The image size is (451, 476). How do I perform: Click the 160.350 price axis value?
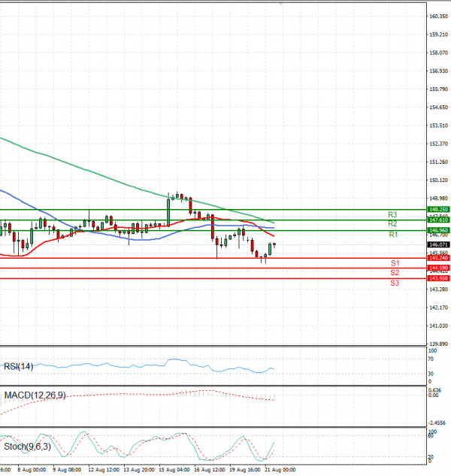[x=438, y=17]
